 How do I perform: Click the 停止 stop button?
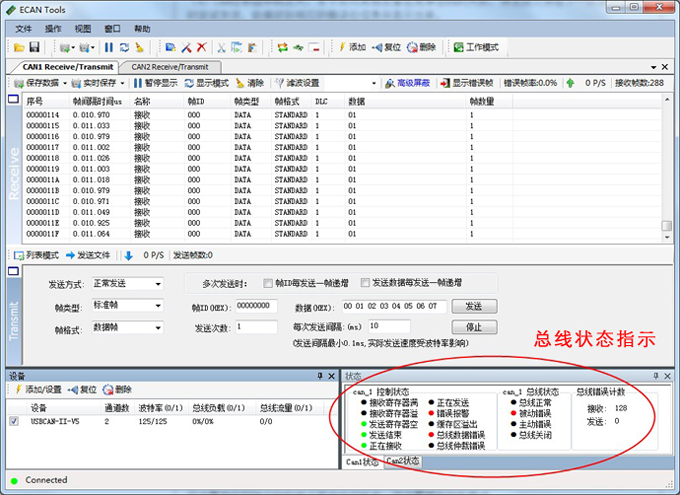[473, 327]
